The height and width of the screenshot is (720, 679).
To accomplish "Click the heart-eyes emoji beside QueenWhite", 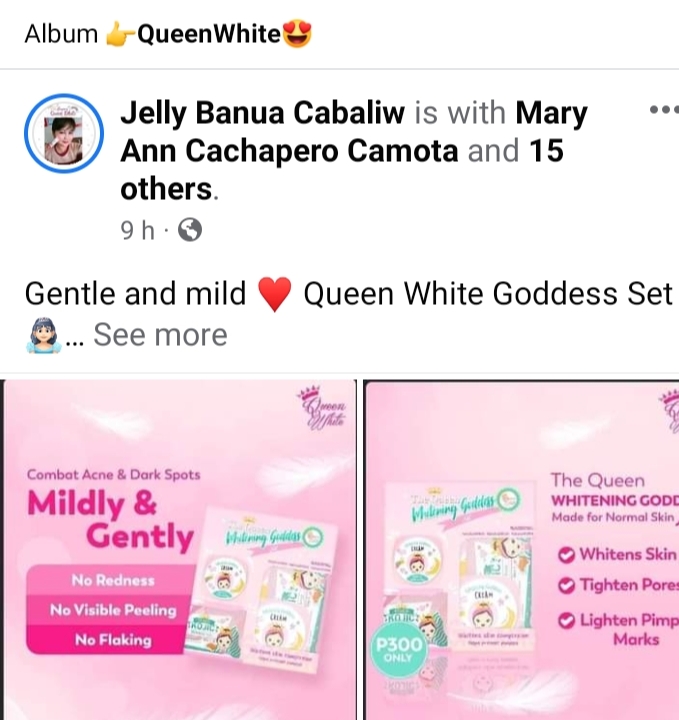I will click(297, 34).
